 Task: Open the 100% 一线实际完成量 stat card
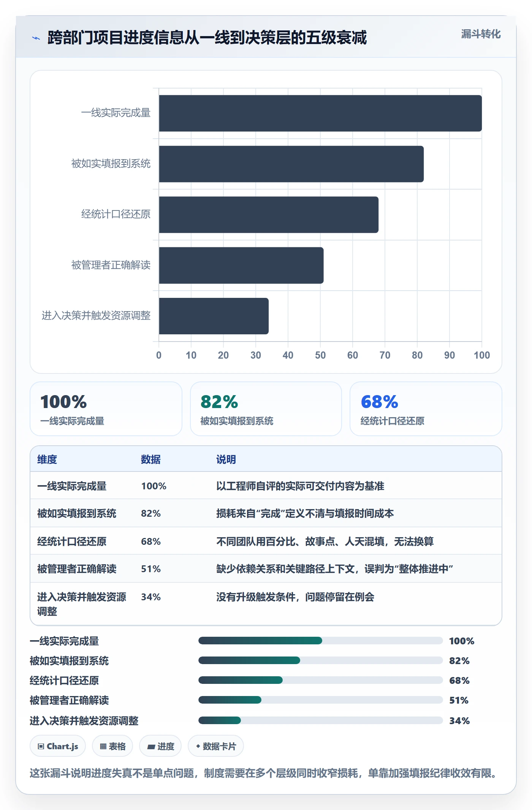(x=106, y=409)
